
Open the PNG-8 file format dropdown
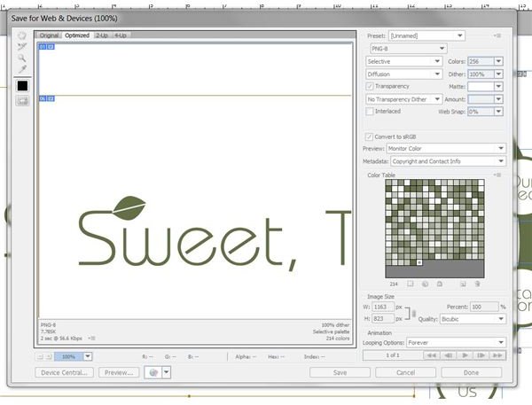[x=409, y=49]
